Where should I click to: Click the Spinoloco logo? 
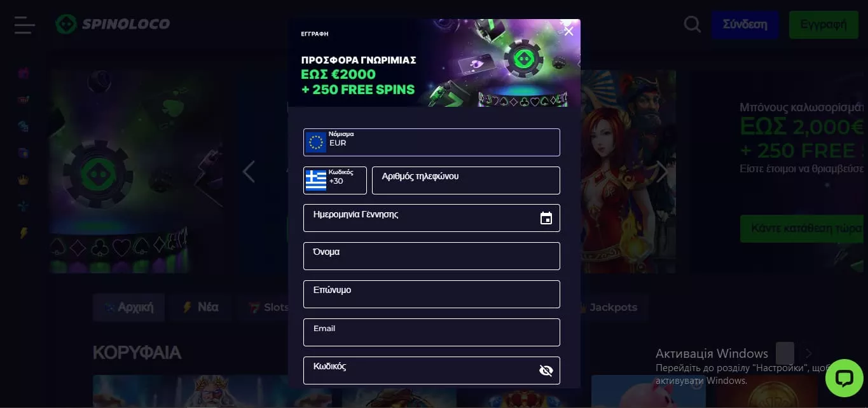pyautogui.click(x=113, y=24)
